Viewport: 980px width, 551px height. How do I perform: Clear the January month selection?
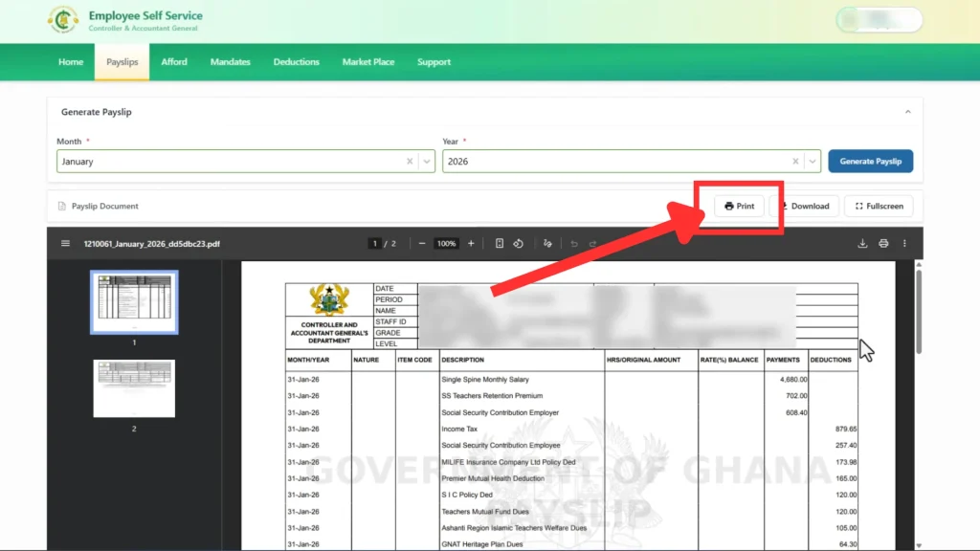410,161
